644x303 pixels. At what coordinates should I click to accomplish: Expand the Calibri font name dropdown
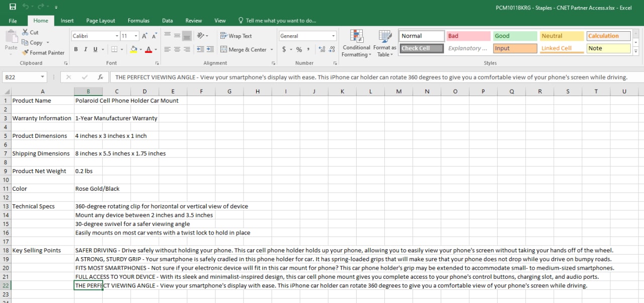click(117, 36)
